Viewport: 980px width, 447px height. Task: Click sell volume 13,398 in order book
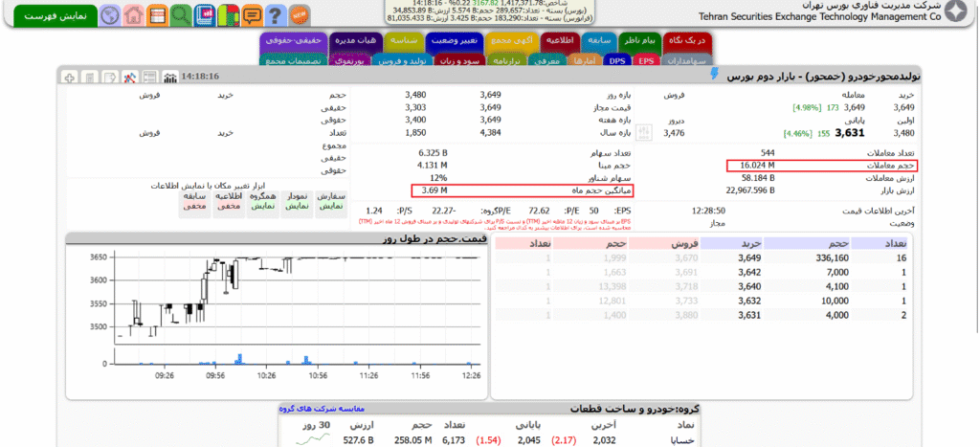coord(613,286)
